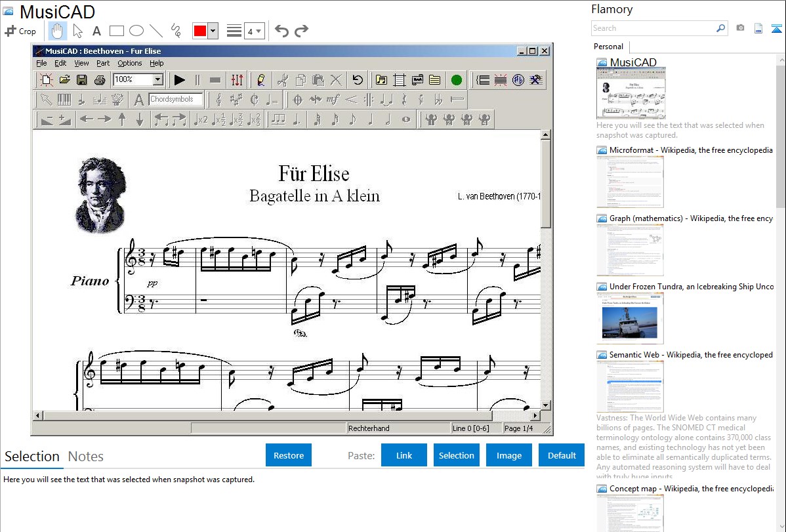This screenshot has width=786, height=532.
Task: Click the large A text tool in MusiCAD
Action: [139, 99]
